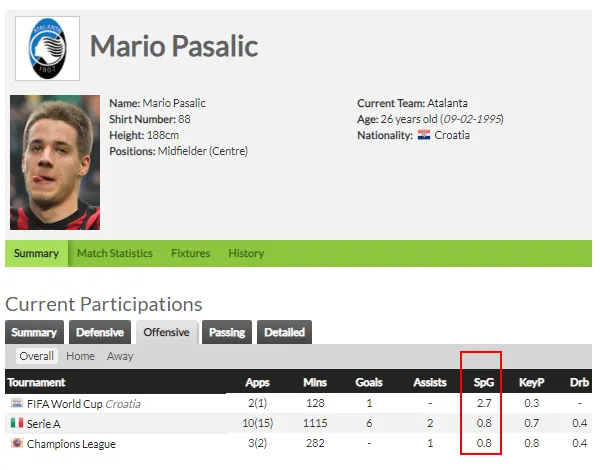Switch to the Match Statistics tab

[115, 253]
